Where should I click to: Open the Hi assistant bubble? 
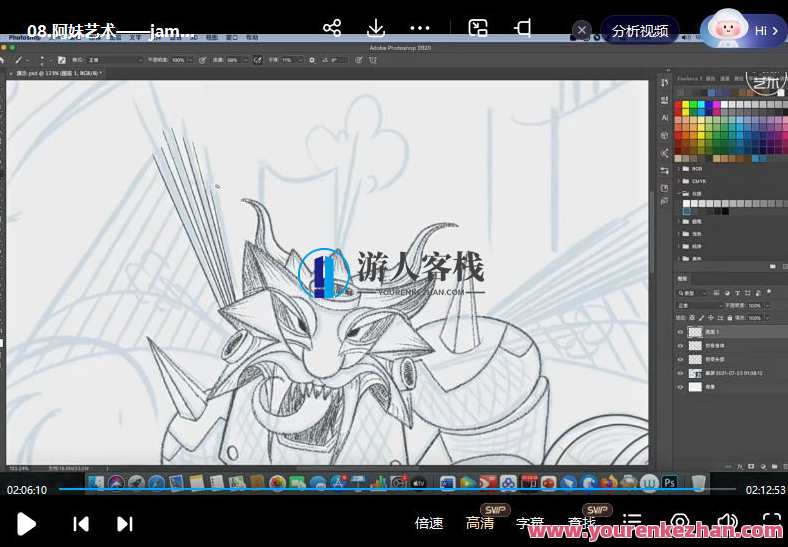coord(744,30)
